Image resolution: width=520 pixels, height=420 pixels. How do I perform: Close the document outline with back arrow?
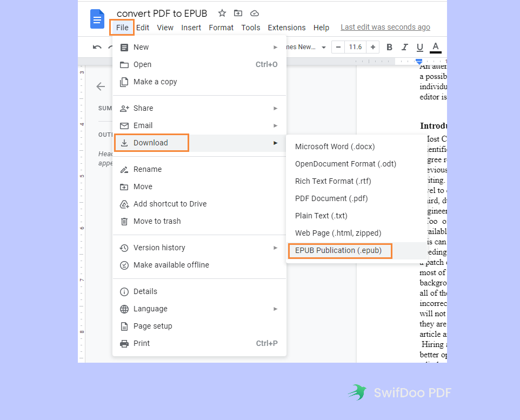(x=101, y=86)
